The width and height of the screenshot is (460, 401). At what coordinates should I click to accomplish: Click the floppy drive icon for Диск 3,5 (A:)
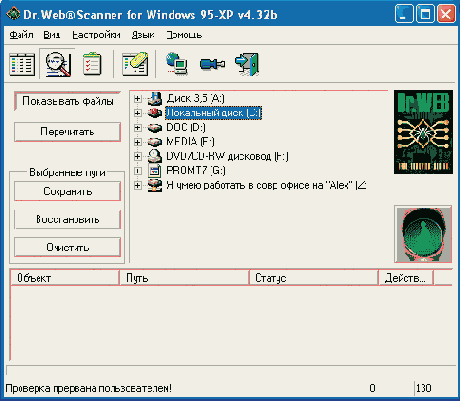point(155,99)
